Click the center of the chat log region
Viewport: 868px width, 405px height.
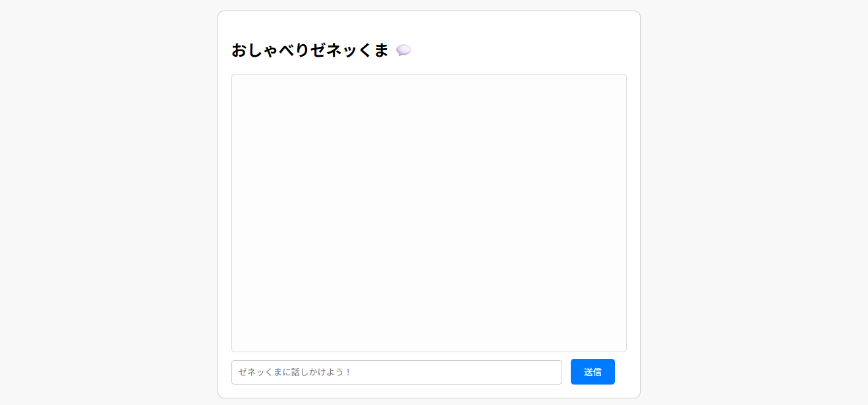428,212
